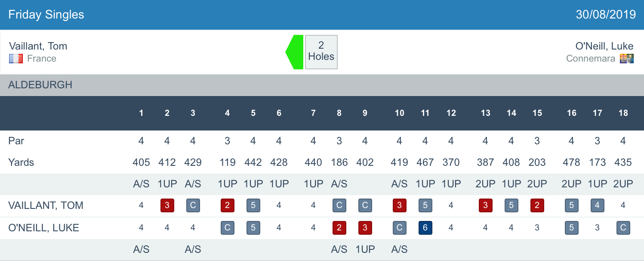Image resolution: width=644 pixels, height=261 pixels.
Task: Click the France flag icon
Action: [x=16, y=59]
